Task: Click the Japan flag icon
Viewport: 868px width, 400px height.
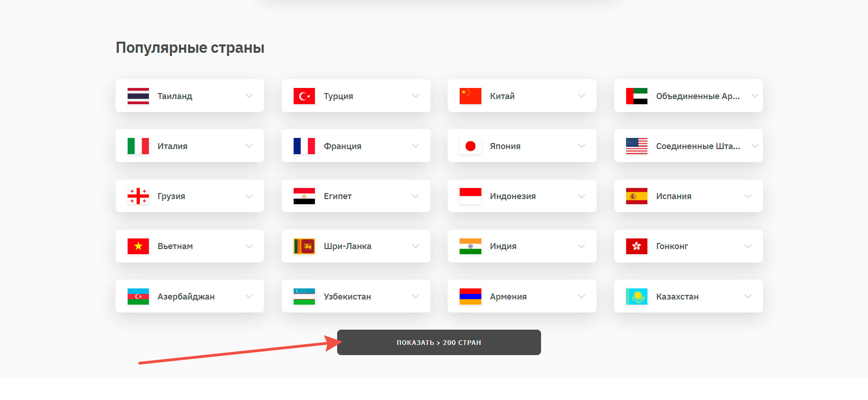Action: coord(470,146)
